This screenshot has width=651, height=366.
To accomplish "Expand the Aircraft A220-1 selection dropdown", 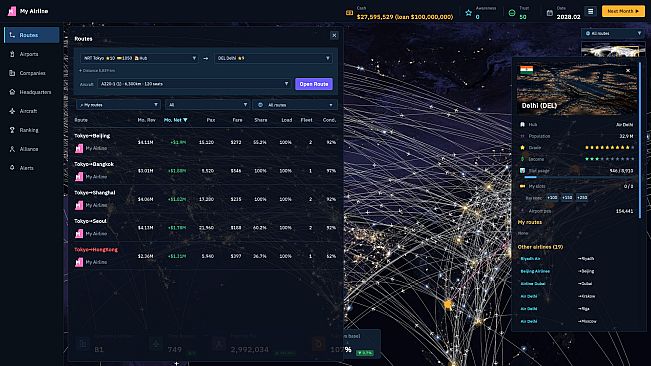I will pos(194,84).
